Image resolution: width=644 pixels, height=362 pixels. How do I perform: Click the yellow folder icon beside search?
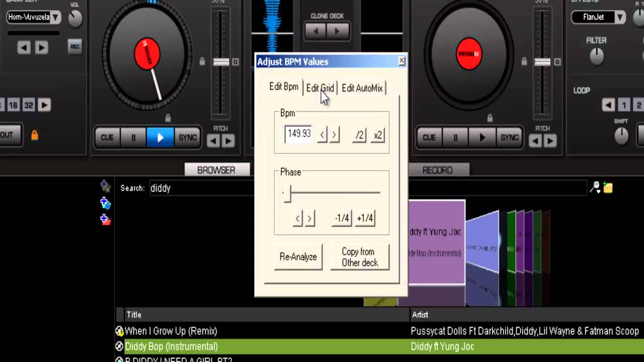pyautogui.click(x=608, y=188)
